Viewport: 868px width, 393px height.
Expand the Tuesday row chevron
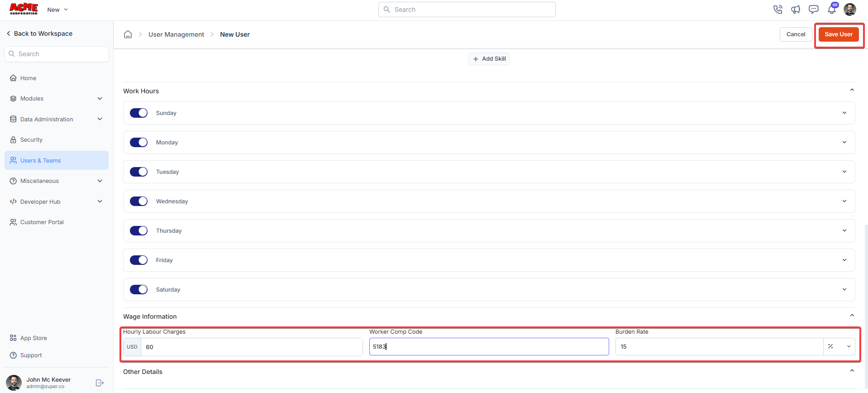844,172
